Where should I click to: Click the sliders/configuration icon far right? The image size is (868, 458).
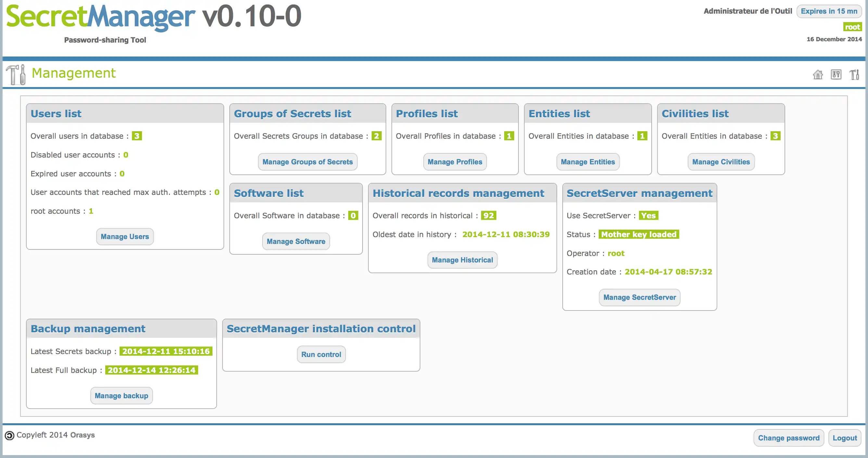pos(836,74)
